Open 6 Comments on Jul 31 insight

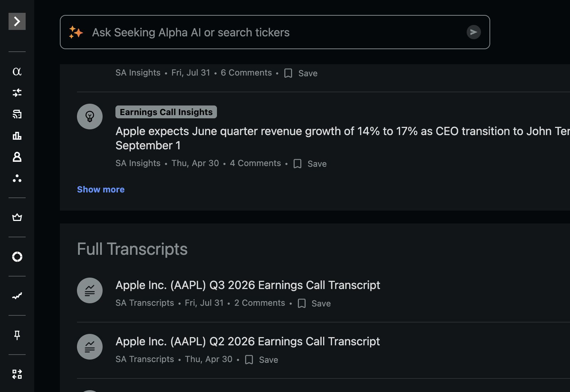(x=246, y=73)
